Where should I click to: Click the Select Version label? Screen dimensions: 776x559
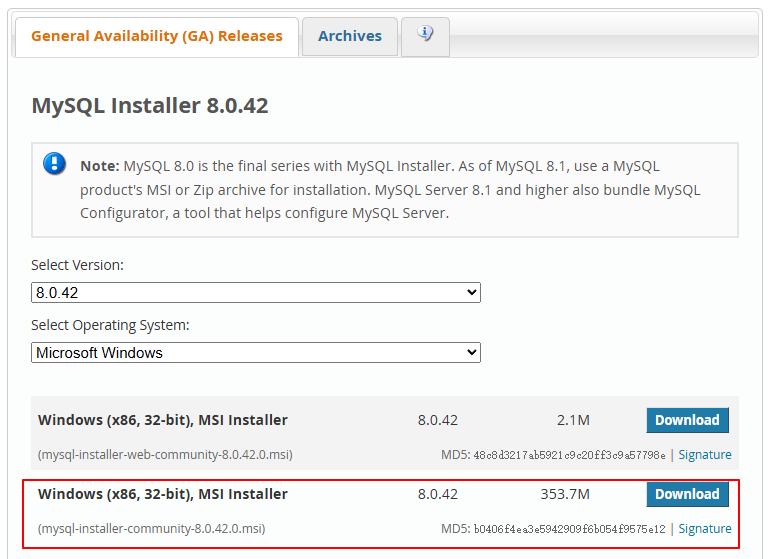tap(77, 266)
